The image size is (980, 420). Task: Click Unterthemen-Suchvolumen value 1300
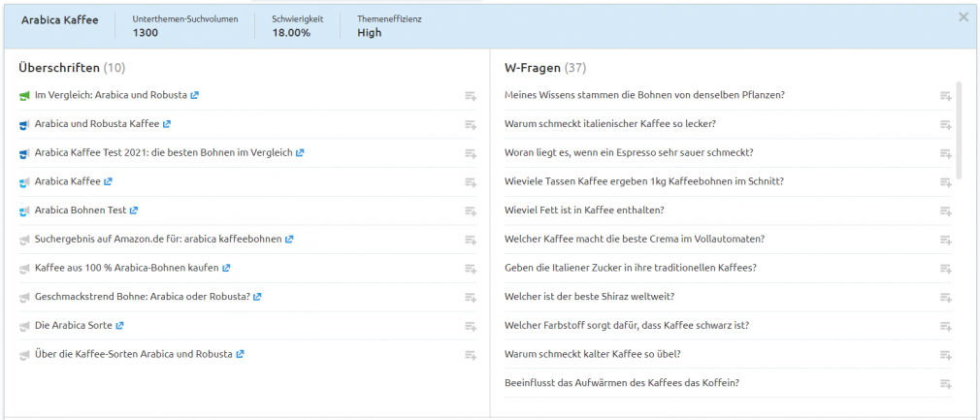[x=145, y=33]
